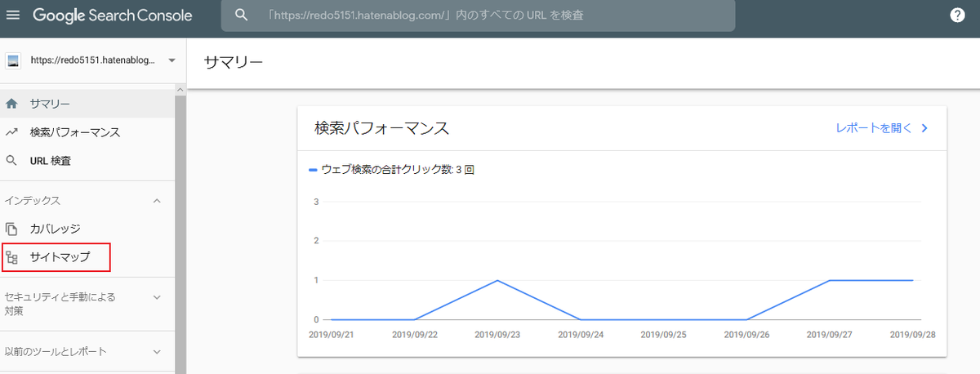Click the 2019/09/27 axis date label
980x374 pixels.
(828, 334)
